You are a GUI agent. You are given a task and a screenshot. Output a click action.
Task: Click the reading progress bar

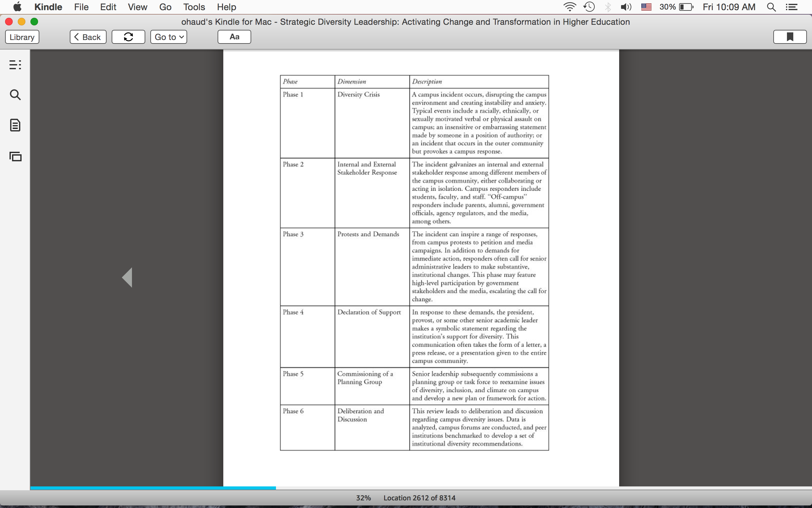click(421, 488)
